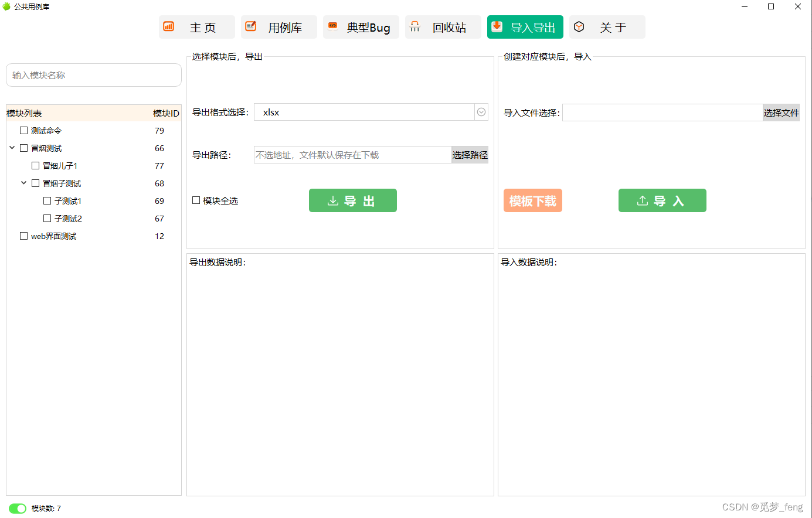The height and width of the screenshot is (518, 812).
Task: Maximize the 公共用例库 window
Action: tap(771, 6)
